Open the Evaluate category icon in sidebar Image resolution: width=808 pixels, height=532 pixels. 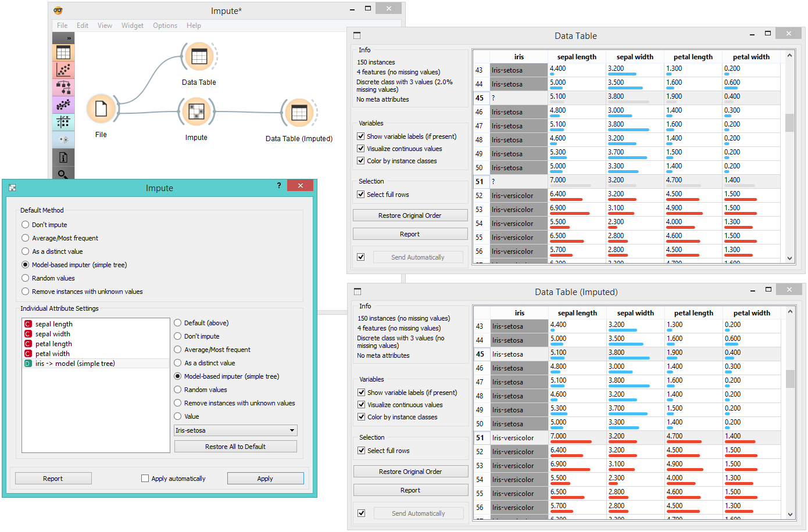(x=63, y=122)
